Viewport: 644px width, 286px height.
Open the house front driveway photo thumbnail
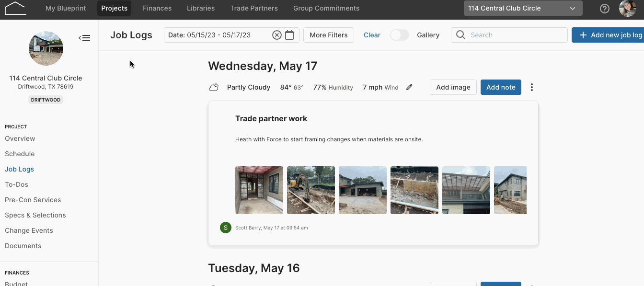click(x=363, y=190)
